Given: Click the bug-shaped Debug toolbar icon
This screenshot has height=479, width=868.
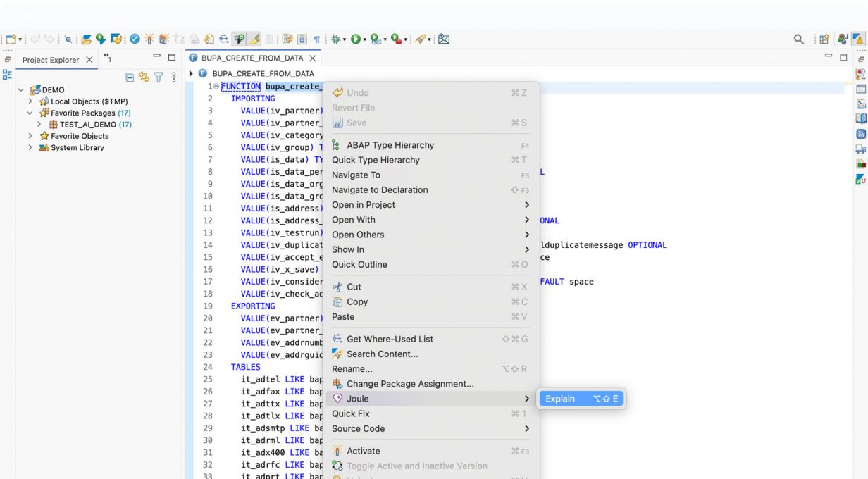Looking at the screenshot, I should [x=336, y=39].
